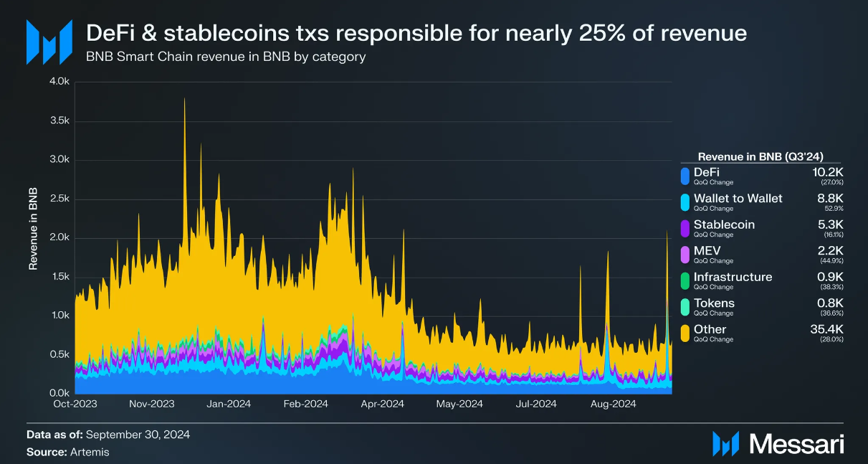Click the Nov-2023 x-axis label
This screenshot has width=868, height=464.
pos(153,404)
